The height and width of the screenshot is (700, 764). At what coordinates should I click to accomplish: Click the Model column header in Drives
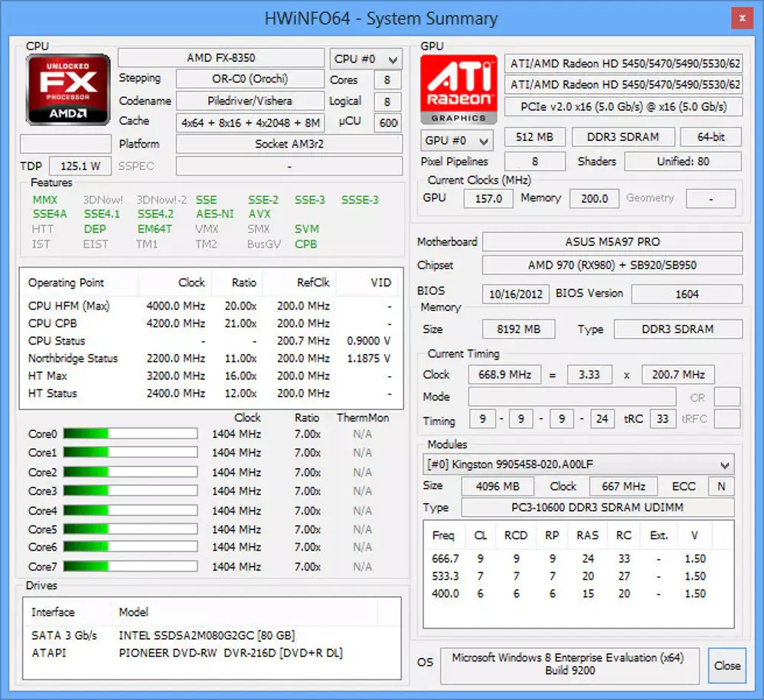click(246, 612)
